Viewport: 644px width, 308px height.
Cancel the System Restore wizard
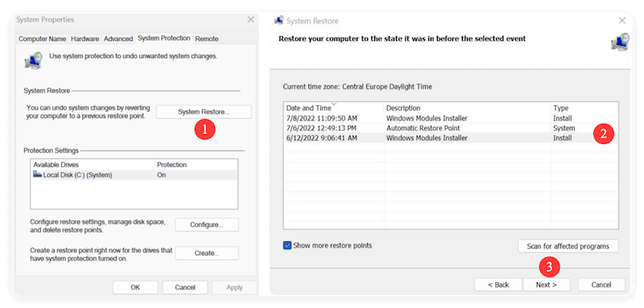(601, 285)
